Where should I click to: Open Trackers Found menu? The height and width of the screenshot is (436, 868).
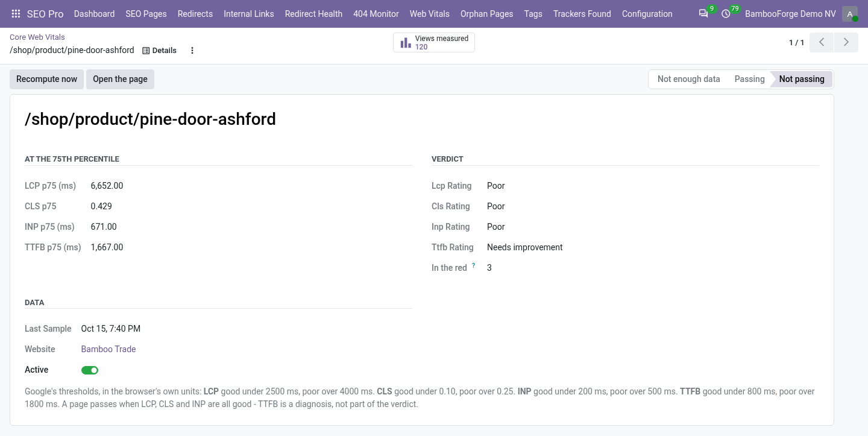click(x=582, y=14)
